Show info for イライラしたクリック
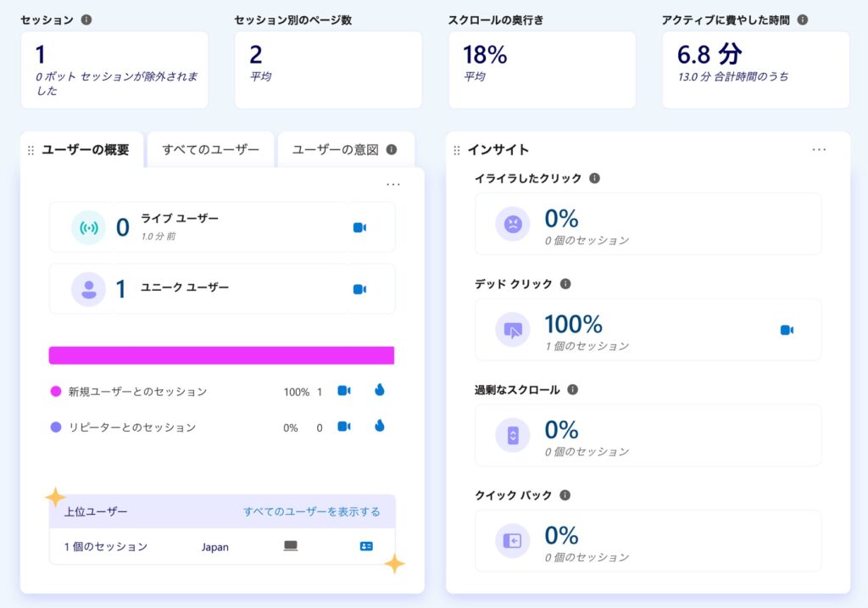Image resolution: width=868 pixels, height=608 pixels. [594, 178]
